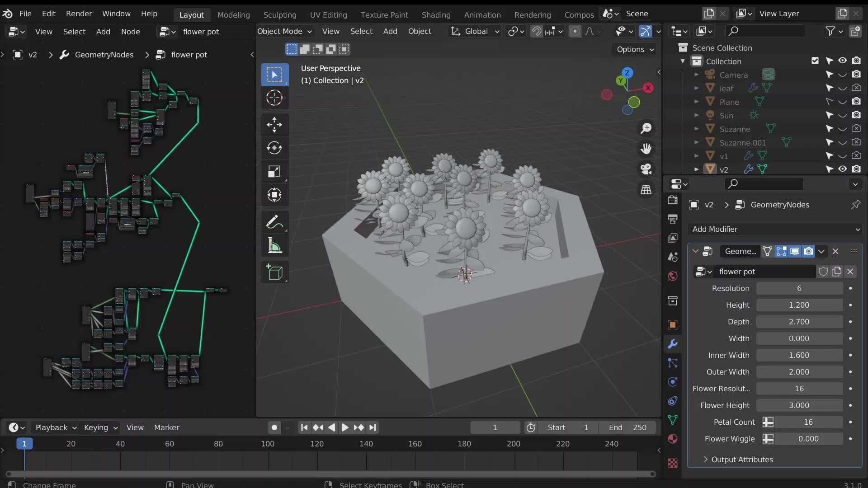Adjust the Flower Wiggle value slider

click(x=808, y=439)
